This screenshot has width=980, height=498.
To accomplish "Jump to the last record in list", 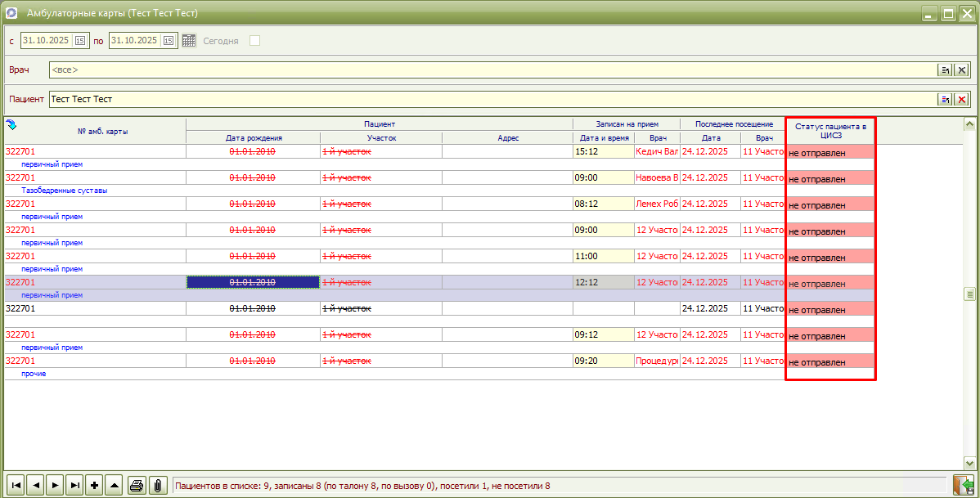I will pos(75,486).
